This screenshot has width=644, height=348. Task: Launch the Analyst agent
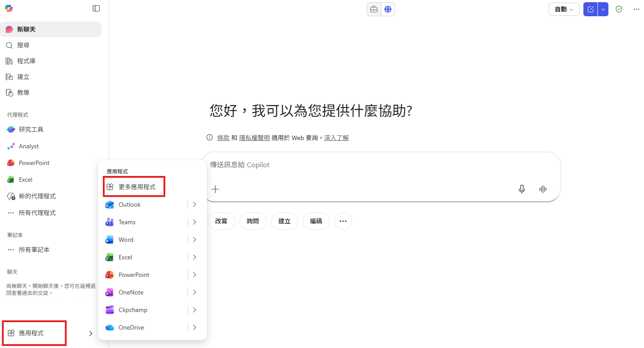click(x=52, y=146)
